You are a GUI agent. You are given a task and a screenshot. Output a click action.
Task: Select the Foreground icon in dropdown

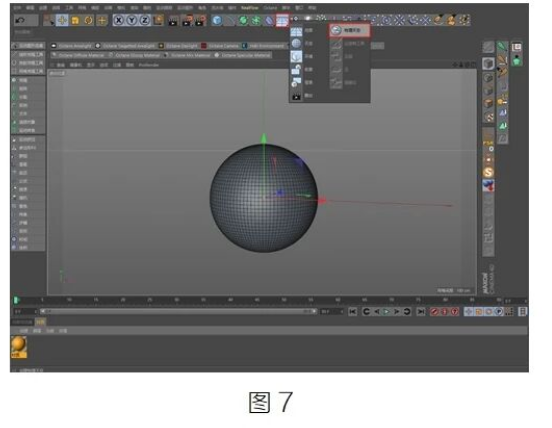296,69
